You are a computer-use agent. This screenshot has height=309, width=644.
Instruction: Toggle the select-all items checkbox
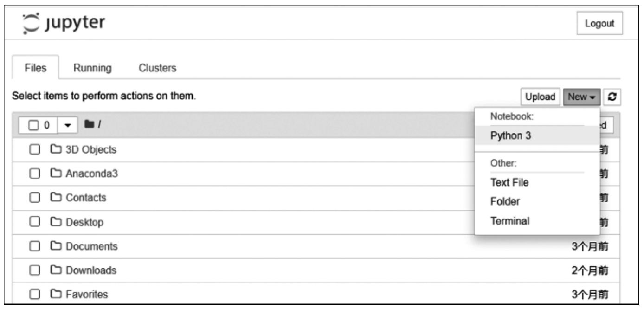tap(33, 125)
